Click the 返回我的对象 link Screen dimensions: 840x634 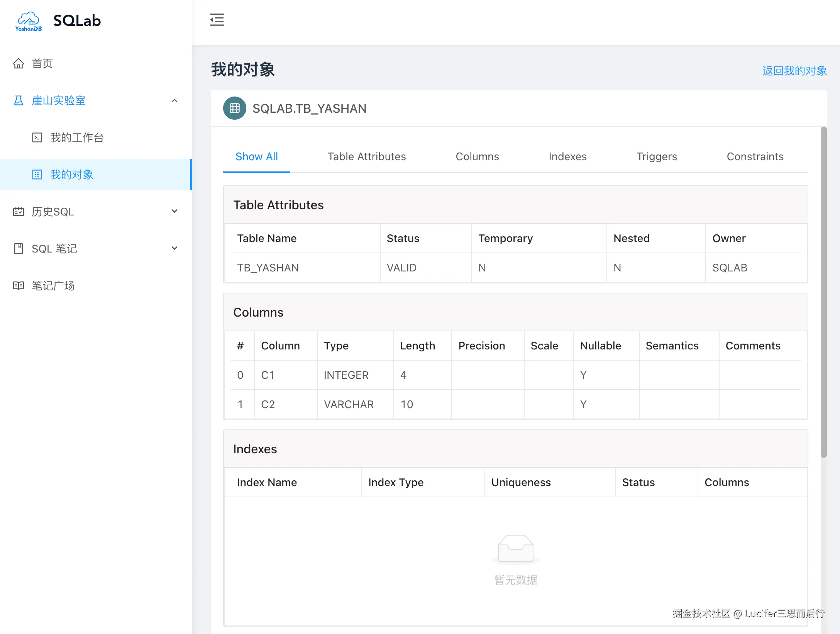[x=794, y=71]
